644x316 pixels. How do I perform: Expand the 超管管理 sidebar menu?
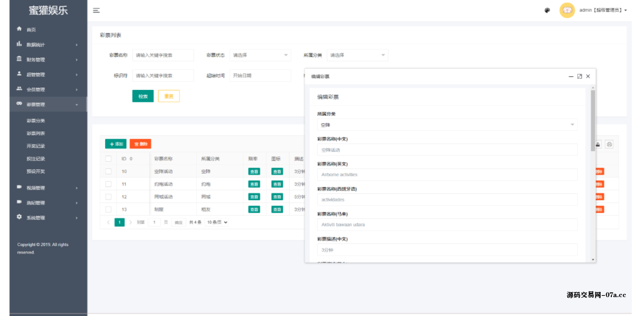(48, 74)
